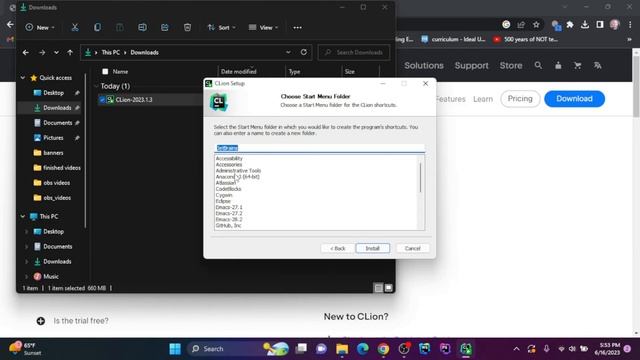
Task: Switch Explorer to details view icon
Action: click(378, 288)
